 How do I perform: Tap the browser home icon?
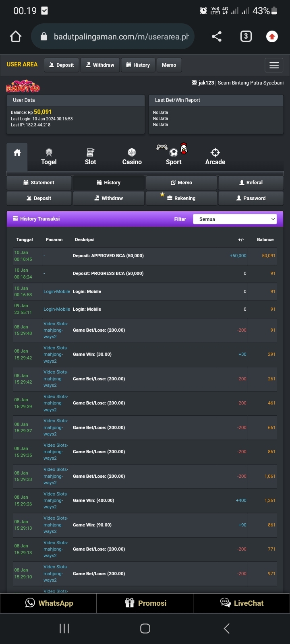click(16, 37)
